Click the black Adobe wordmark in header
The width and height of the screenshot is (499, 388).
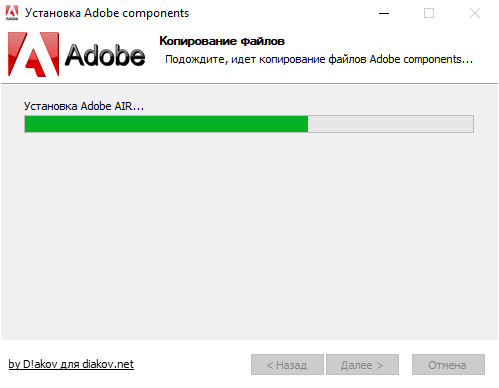[105, 55]
